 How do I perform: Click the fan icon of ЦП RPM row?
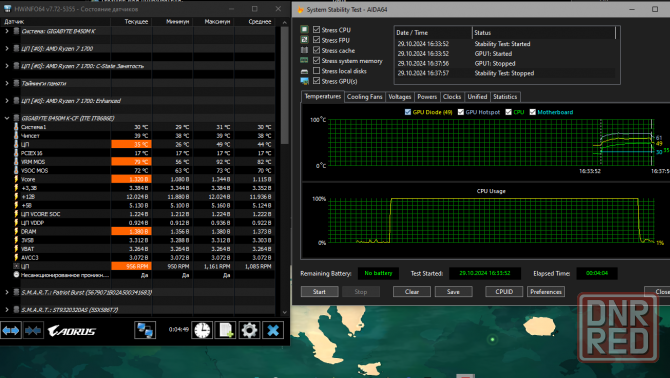tap(16, 266)
